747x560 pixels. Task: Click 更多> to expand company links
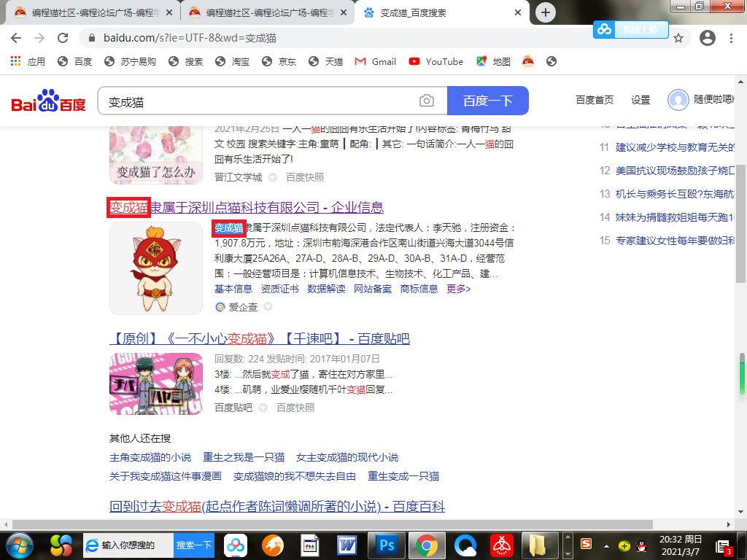pyautogui.click(x=458, y=289)
